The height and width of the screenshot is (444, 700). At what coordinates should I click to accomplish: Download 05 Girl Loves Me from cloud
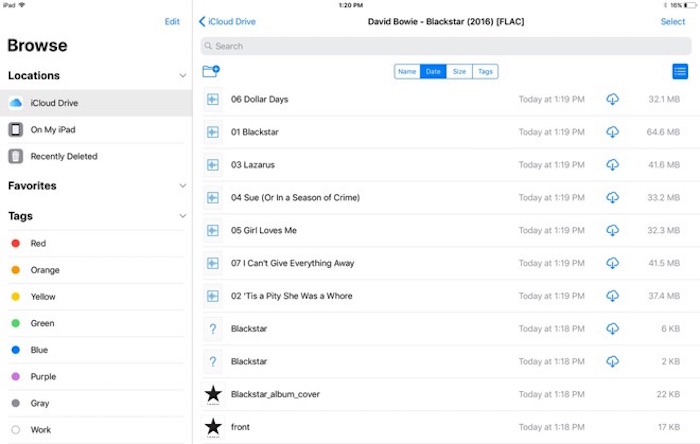pyautogui.click(x=612, y=230)
